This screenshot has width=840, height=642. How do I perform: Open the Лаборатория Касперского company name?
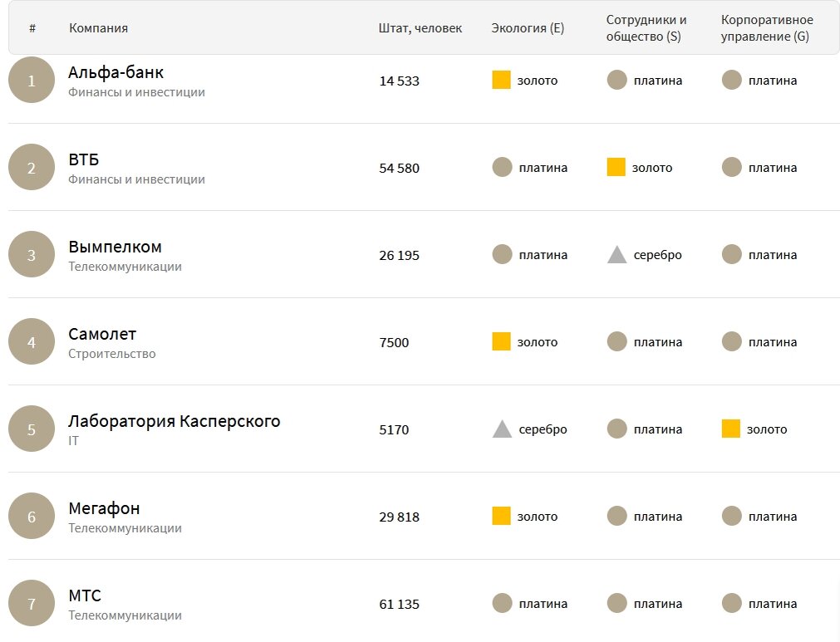174,421
